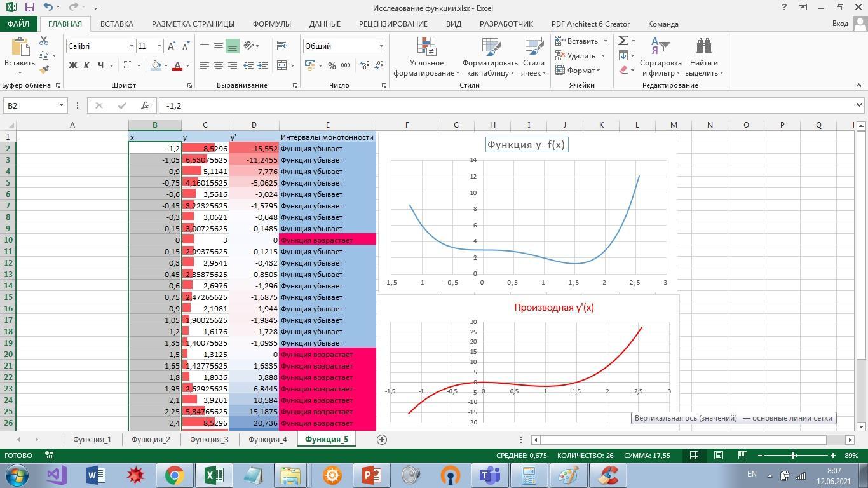Image resolution: width=868 pixels, height=488 pixels.
Task: Add a new sheet
Action: [382, 439]
